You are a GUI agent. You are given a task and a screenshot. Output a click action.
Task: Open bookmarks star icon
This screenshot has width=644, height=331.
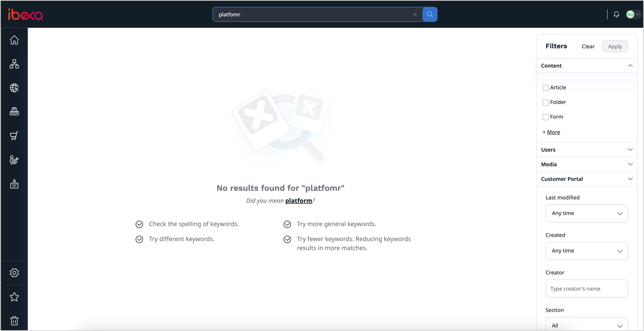(14, 297)
